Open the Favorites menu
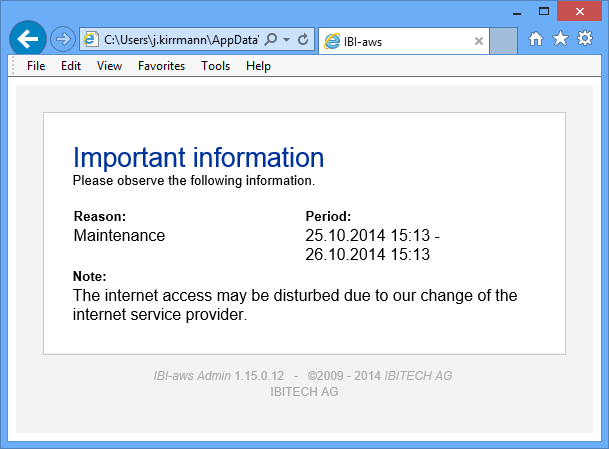The width and height of the screenshot is (609, 449). [161, 66]
